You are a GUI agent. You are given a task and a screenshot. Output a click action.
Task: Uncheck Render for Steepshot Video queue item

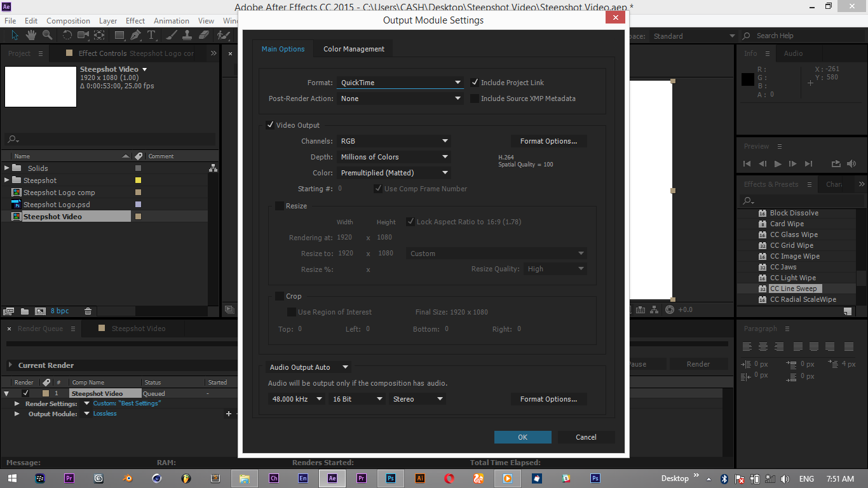point(25,393)
